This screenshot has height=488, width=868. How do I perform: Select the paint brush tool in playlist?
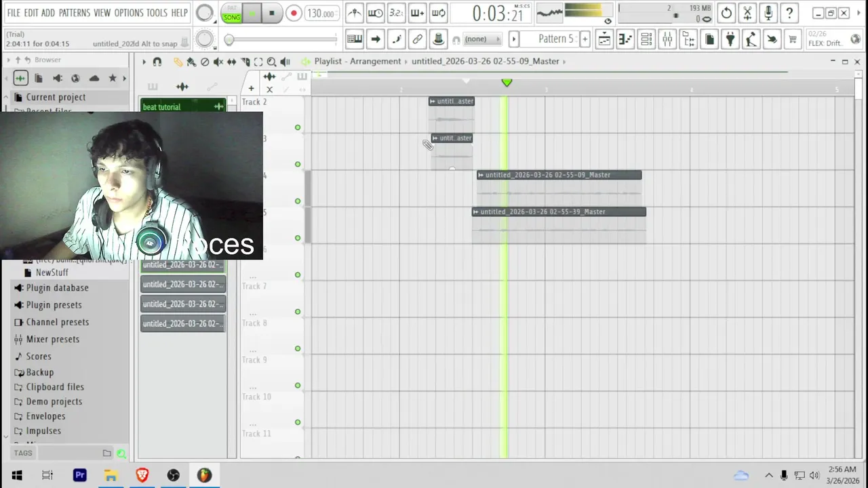tap(191, 62)
